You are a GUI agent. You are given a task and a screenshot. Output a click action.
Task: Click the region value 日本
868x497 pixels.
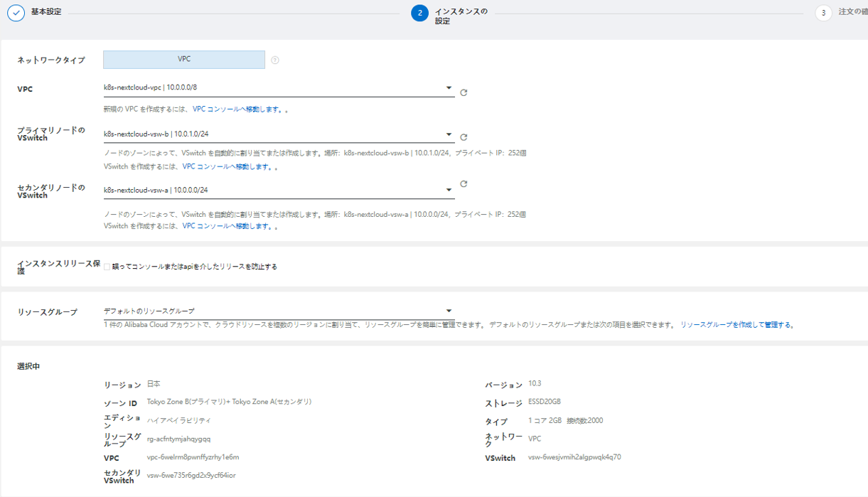click(x=154, y=383)
